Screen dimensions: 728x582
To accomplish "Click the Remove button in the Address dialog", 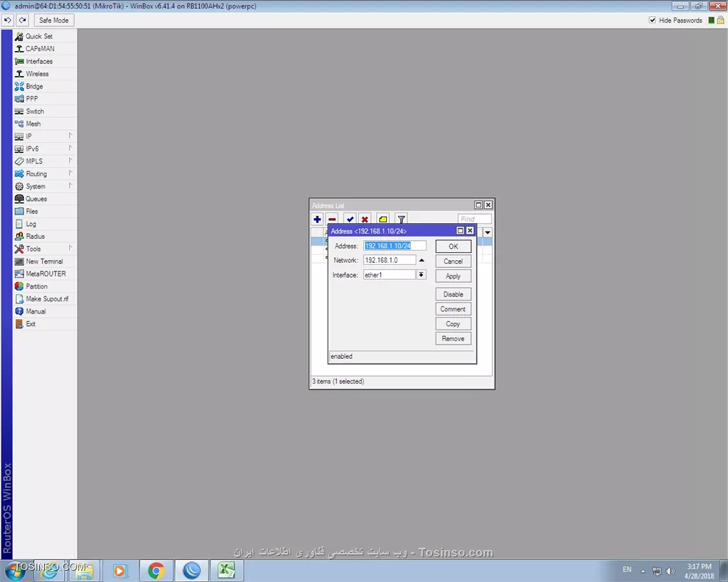I will tap(453, 339).
